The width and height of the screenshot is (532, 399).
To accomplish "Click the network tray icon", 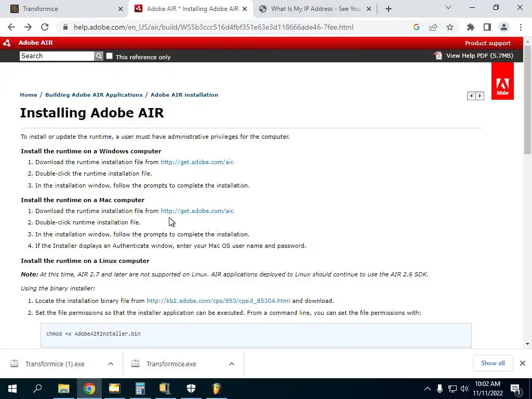I will [453, 389].
